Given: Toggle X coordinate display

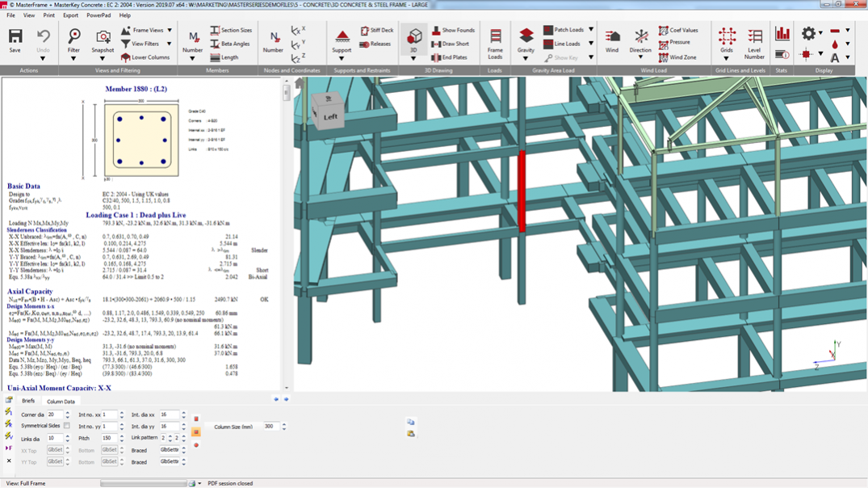Looking at the screenshot, I should coord(298,30).
